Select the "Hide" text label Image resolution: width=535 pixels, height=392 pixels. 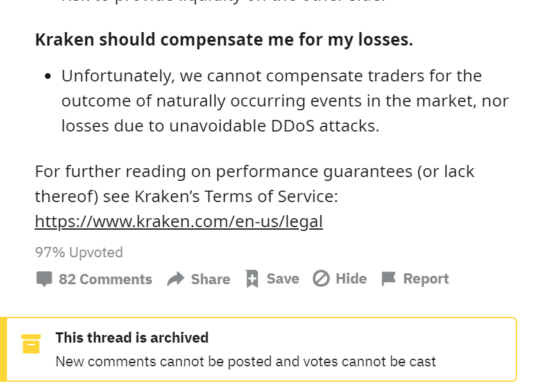351,278
